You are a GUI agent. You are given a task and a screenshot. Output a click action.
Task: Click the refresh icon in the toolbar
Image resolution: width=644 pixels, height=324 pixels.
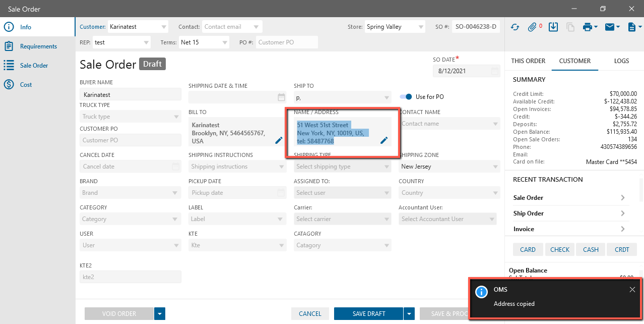(x=514, y=27)
